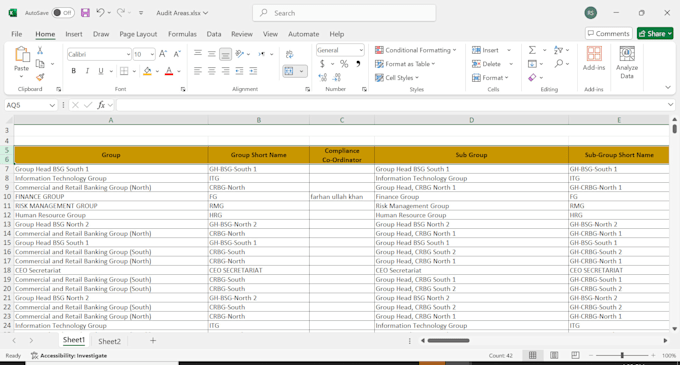Toggle Top Align vertical alignment

click(x=198, y=53)
